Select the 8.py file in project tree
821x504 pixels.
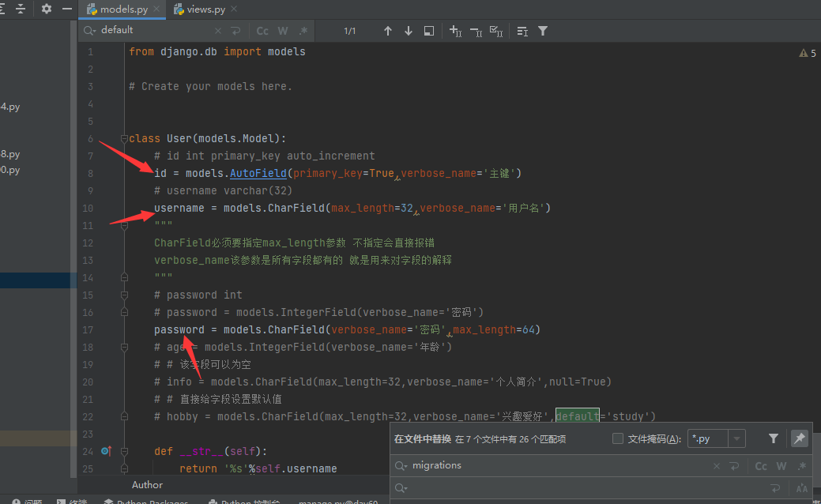10,154
